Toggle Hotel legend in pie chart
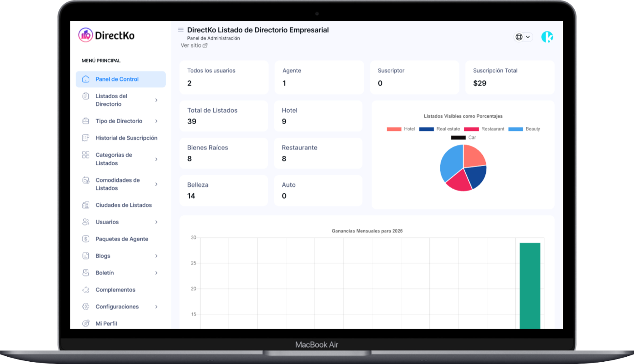The width and height of the screenshot is (634, 364). (401, 129)
